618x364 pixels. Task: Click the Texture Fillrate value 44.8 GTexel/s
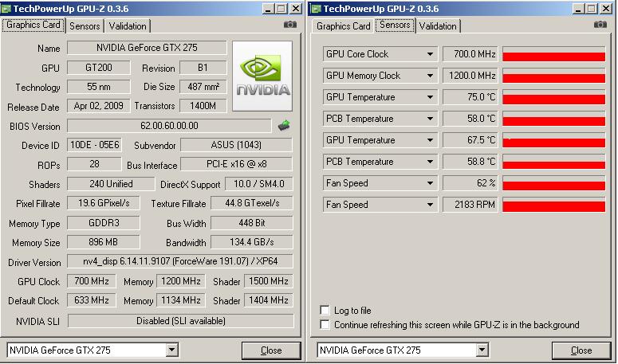pyautogui.click(x=252, y=203)
